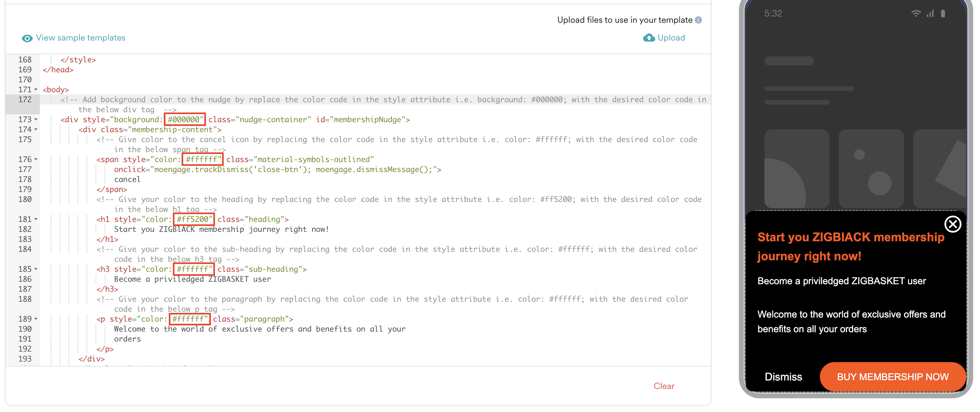Click the info icon after Upload files text
The height and width of the screenshot is (412, 980).
(699, 20)
